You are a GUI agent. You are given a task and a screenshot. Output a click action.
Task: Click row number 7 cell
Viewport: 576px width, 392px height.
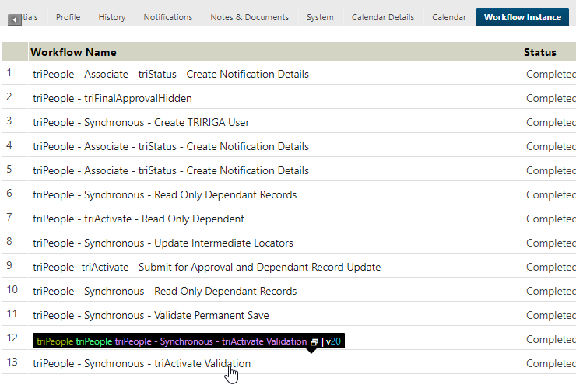coord(15,217)
